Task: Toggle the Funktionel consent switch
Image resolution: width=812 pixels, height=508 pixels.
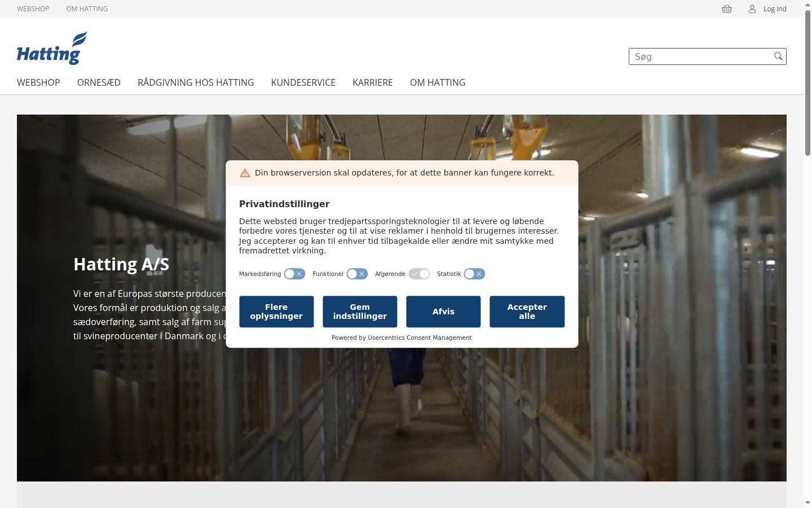Action: coord(357,274)
